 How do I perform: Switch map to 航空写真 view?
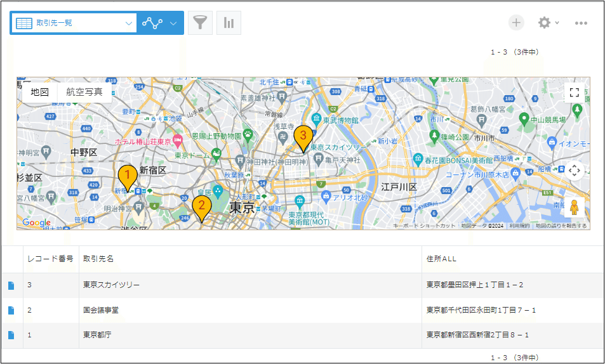coord(84,92)
